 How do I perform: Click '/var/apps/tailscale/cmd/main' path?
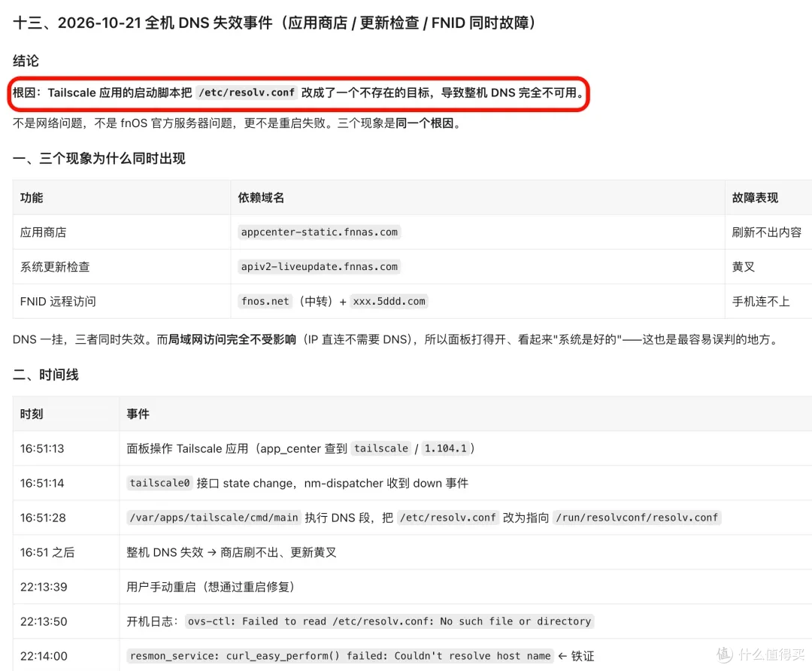tap(214, 518)
